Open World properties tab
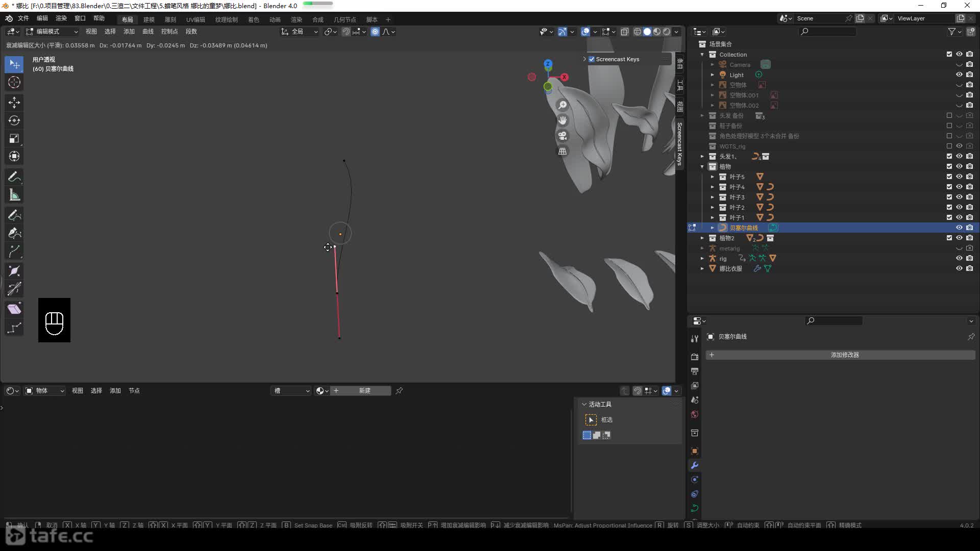Image resolution: width=980 pixels, height=551 pixels. pyautogui.click(x=695, y=414)
